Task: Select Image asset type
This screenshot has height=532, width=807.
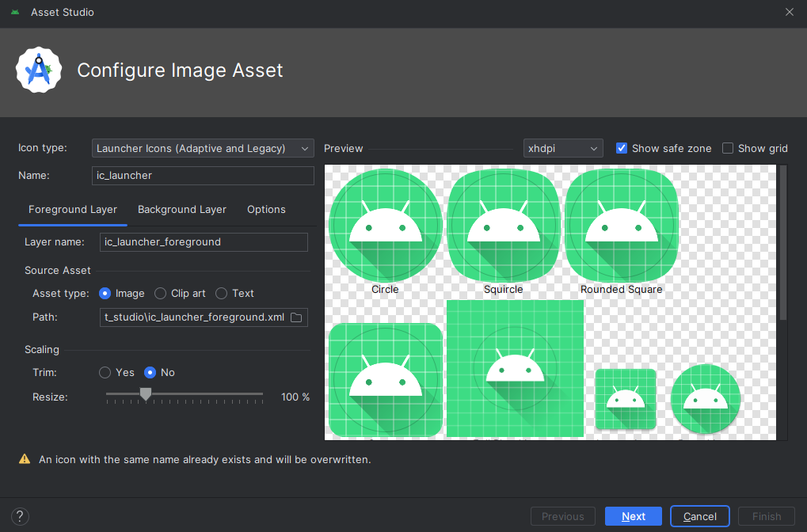Action: click(122, 293)
